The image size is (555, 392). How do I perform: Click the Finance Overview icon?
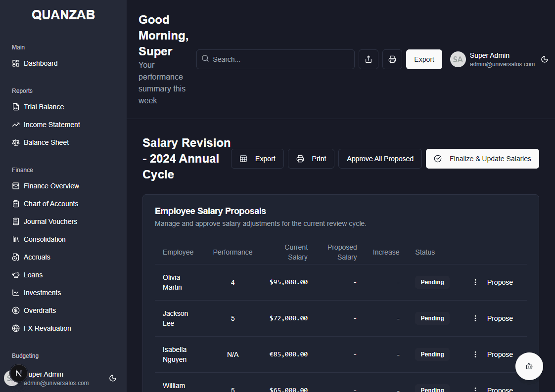tap(15, 186)
